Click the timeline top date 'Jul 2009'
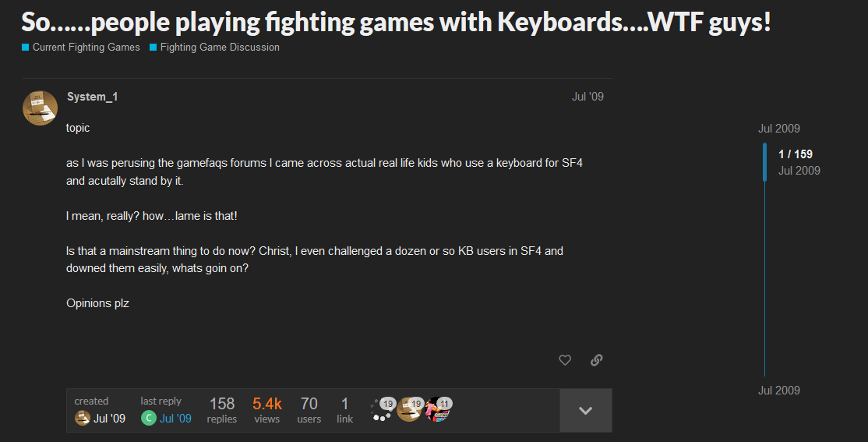The width and height of the screenshot is (868, 442). (778, 129)
